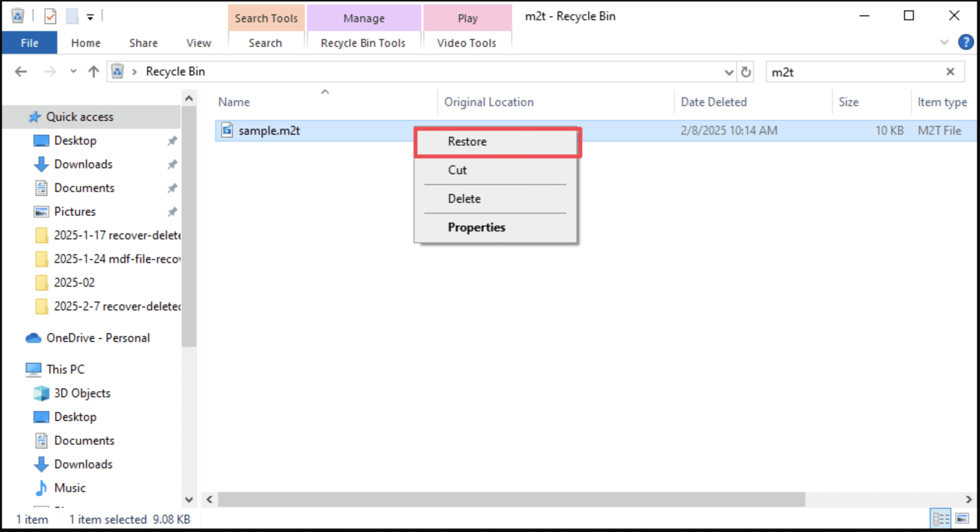Switch to the Recycle Bin Tools tab

pyautogui.click(x=363, y=42)
